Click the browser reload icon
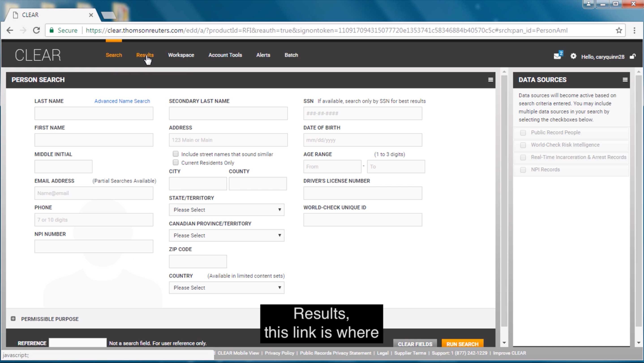 36,30
